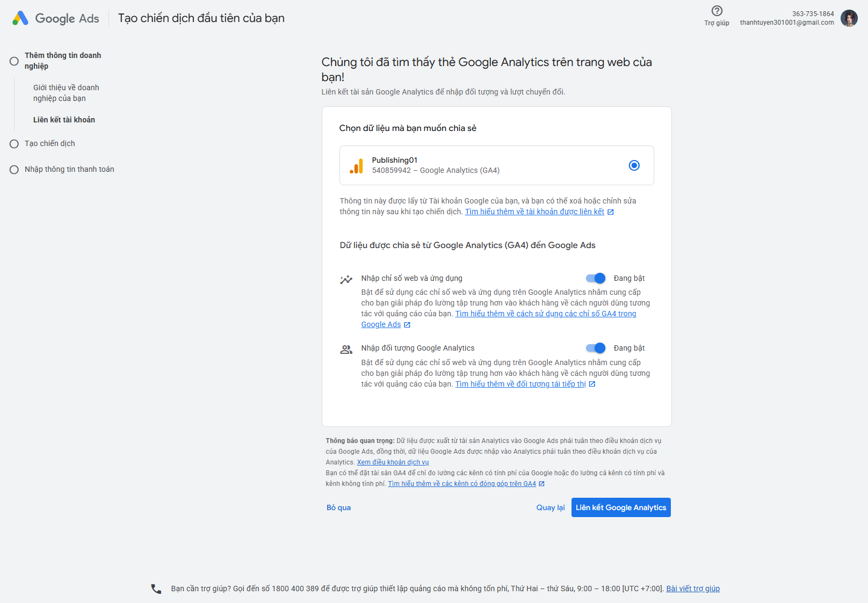This screenshot has width=868, height=603.
Task: Click external-link icon after 'Google Ads' link
Action: (407, 325)
